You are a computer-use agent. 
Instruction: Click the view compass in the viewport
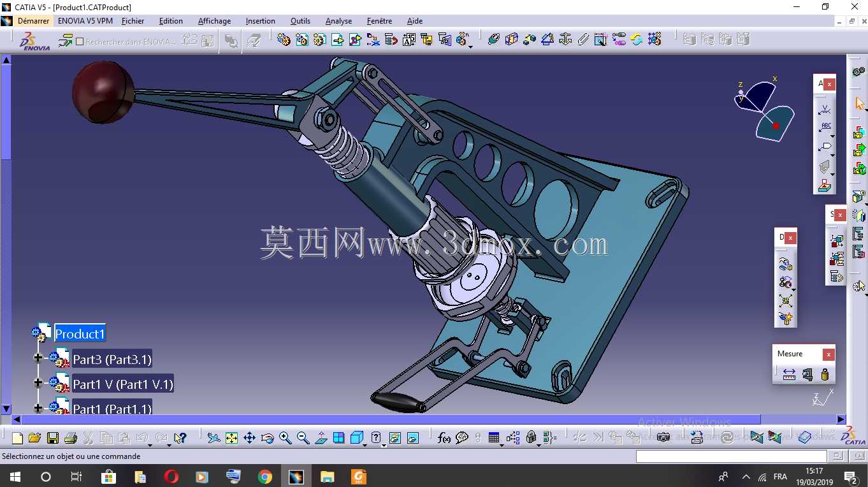(x=765, y=108)
